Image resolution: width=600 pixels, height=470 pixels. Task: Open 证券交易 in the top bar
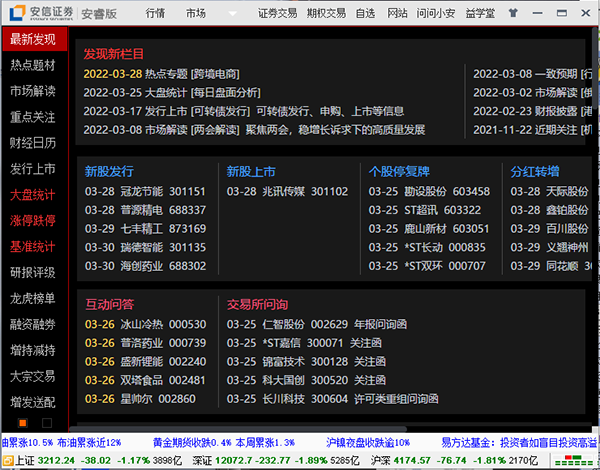pyautogui.click(x=277, y=13)
